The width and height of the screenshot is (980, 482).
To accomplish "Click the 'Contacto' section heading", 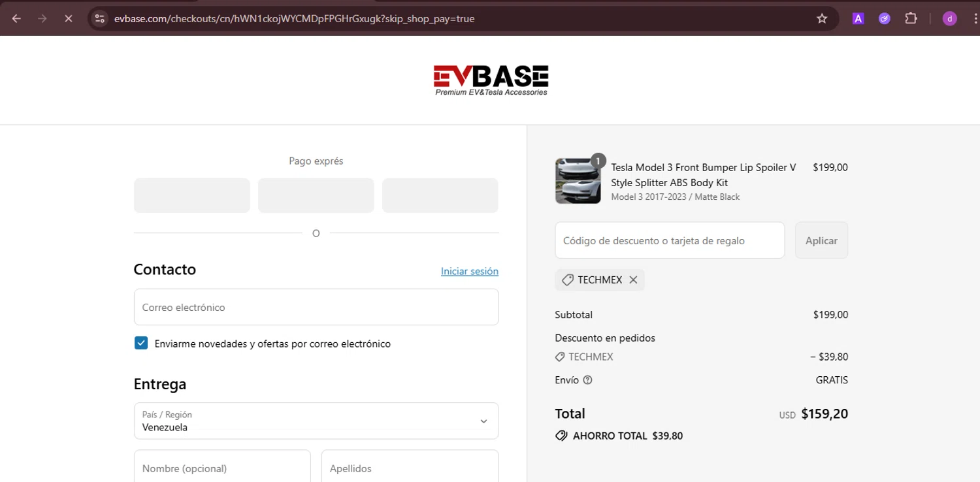I will coord(165,269).
